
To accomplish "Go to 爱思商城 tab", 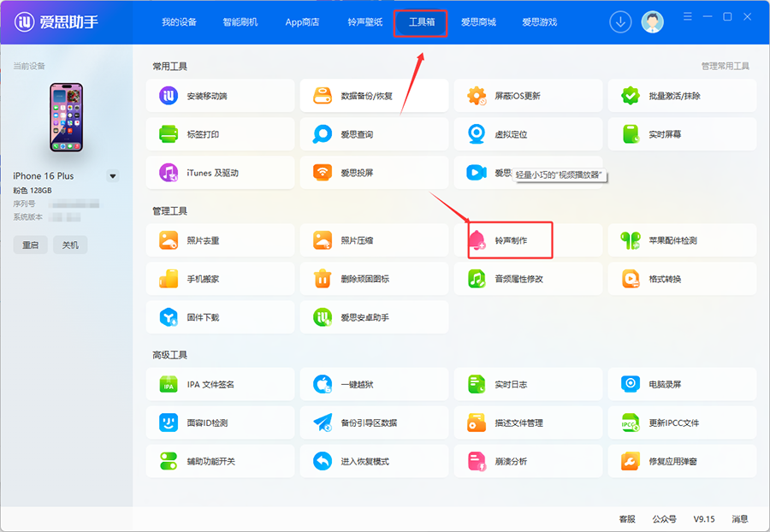I will pyautogui.click(x=478, y=22).
